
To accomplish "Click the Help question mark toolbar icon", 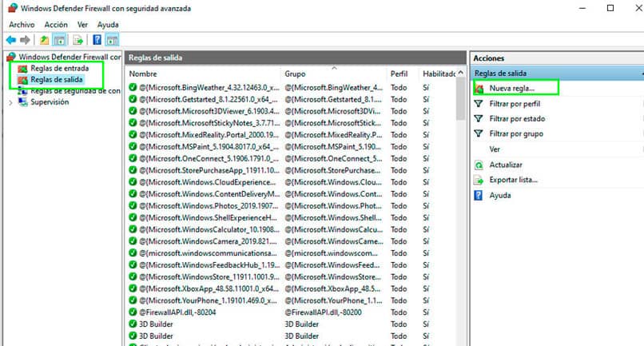I will [97, 40].
